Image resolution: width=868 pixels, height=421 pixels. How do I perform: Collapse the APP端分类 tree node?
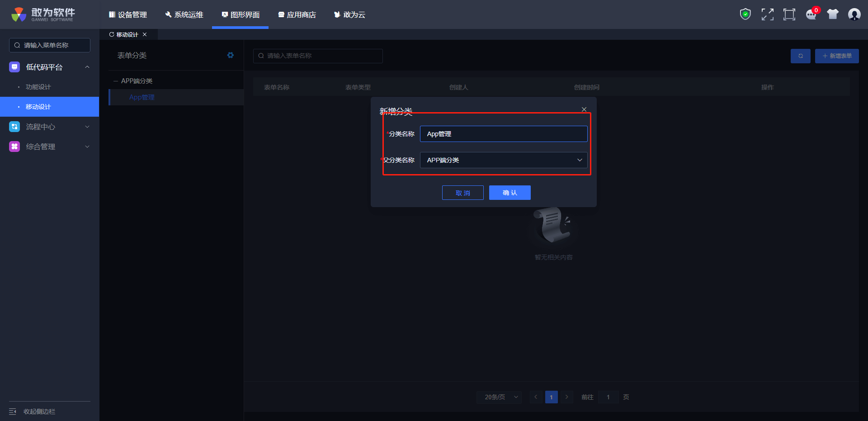click(116, 81)
